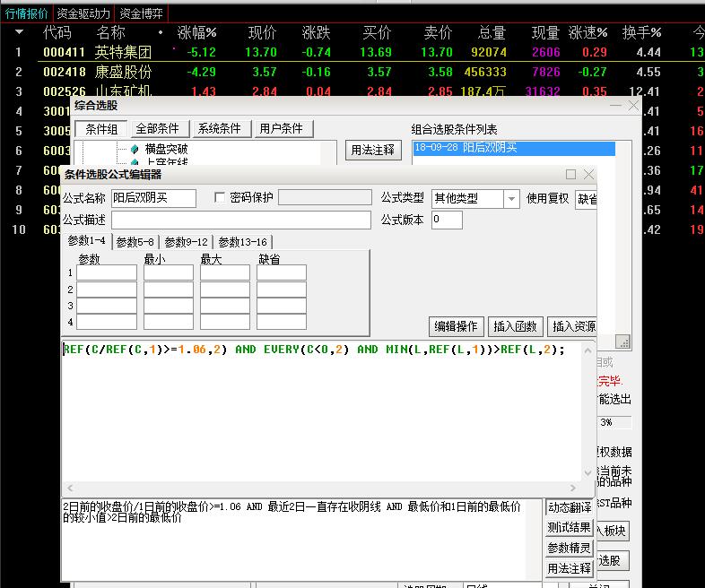The width and height of the screenshot is (705, 588).
Task: Close the 条件选股公式编辑器 dialog
Action: click(588, 175)
